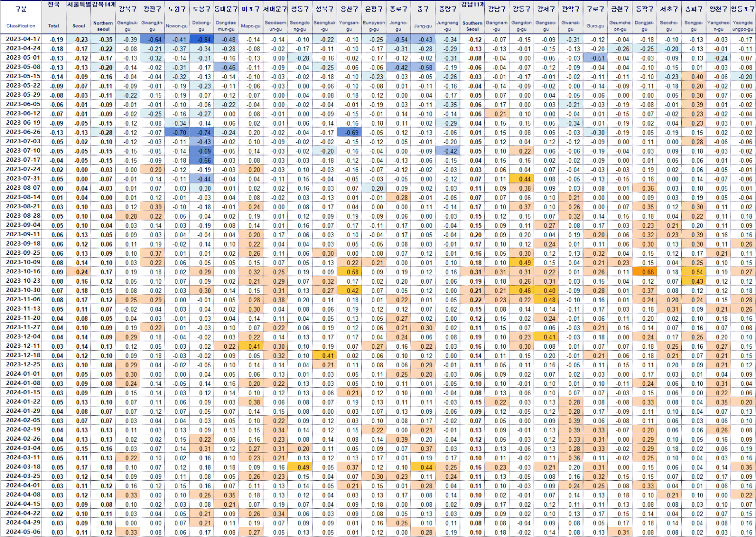
Task: Select the English 'Seoul' column header
Action: point(79,26)
